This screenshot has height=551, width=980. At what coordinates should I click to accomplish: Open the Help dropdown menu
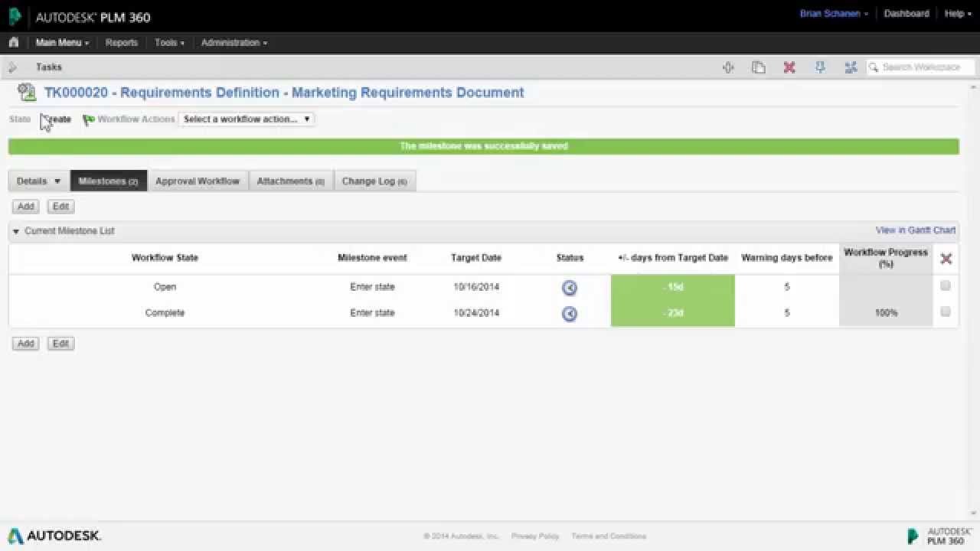coord(958,14)
